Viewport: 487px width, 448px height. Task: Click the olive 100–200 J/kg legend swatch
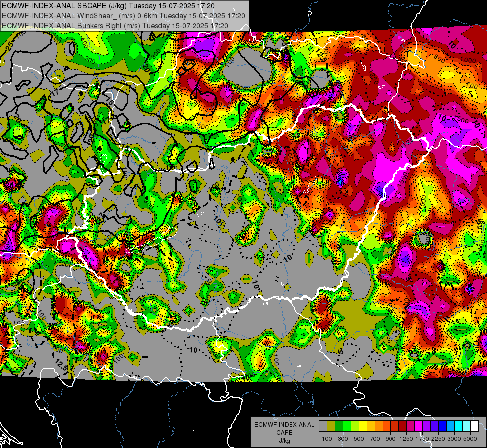coord(331,426)
